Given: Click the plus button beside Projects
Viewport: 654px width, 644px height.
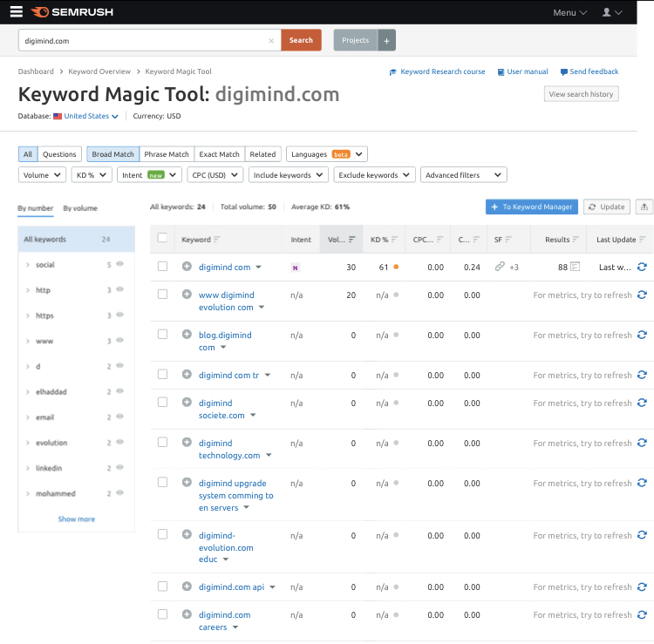Looking at the screenshot, I should click(386, 40).
